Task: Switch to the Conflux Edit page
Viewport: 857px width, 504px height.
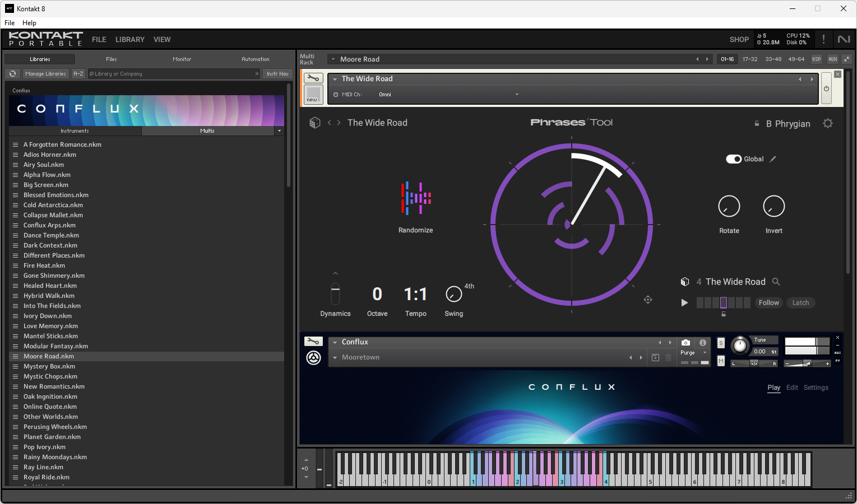Action: tap(792, 388)
